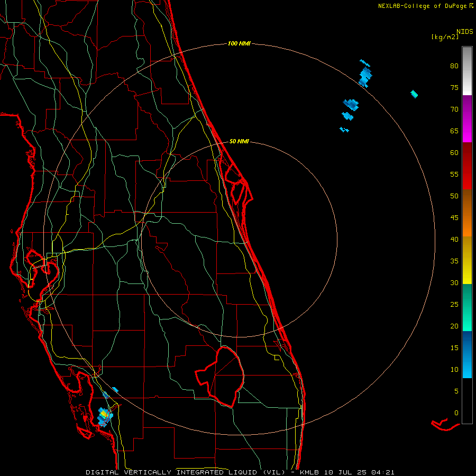This screenshot has width=476, height=476.
Task: Click the 5 value on the color scale
Action: click(456, 391)
